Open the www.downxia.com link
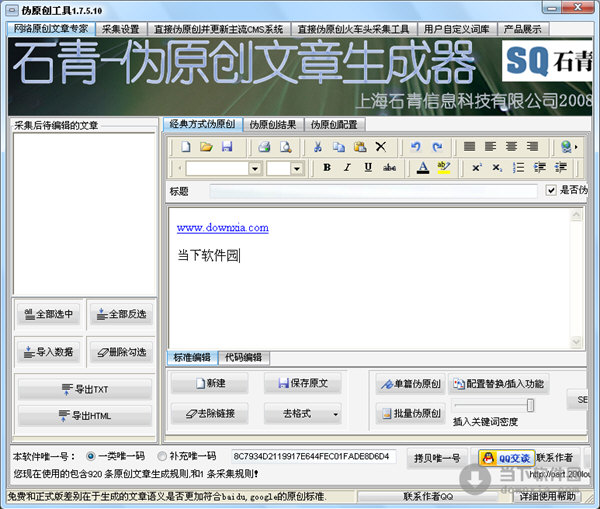600x509 pixels. pos(223,228)
